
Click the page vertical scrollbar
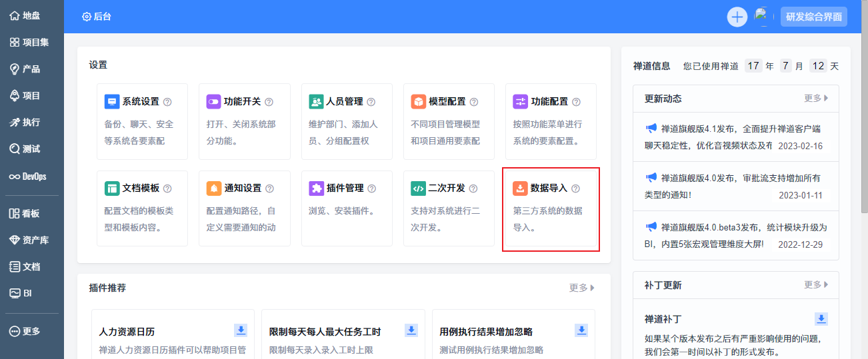[x=864, y=107]
